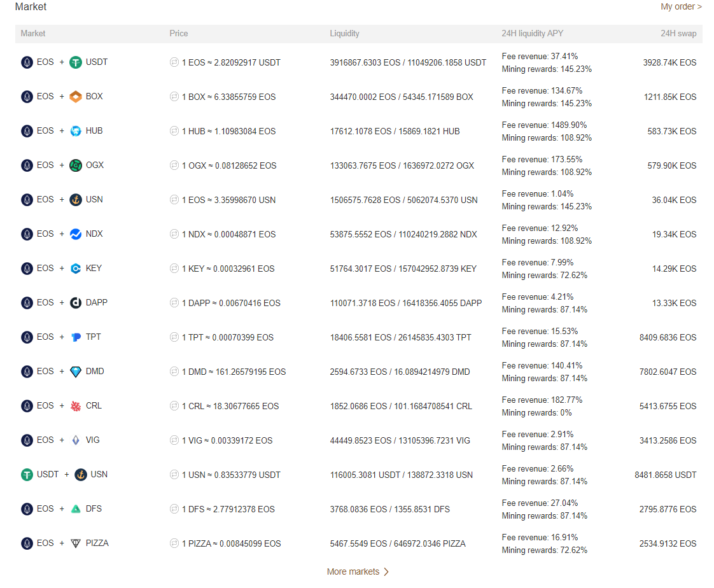Click the USDT token icon in EOS + USDT row
The width and height of the screenshot is (714, 588).
pos(76,62)
